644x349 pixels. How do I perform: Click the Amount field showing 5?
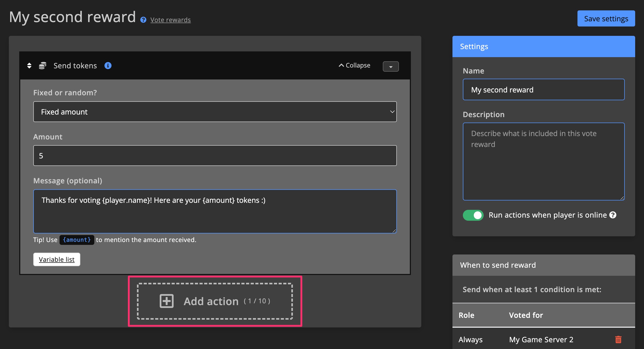point(215,155)
